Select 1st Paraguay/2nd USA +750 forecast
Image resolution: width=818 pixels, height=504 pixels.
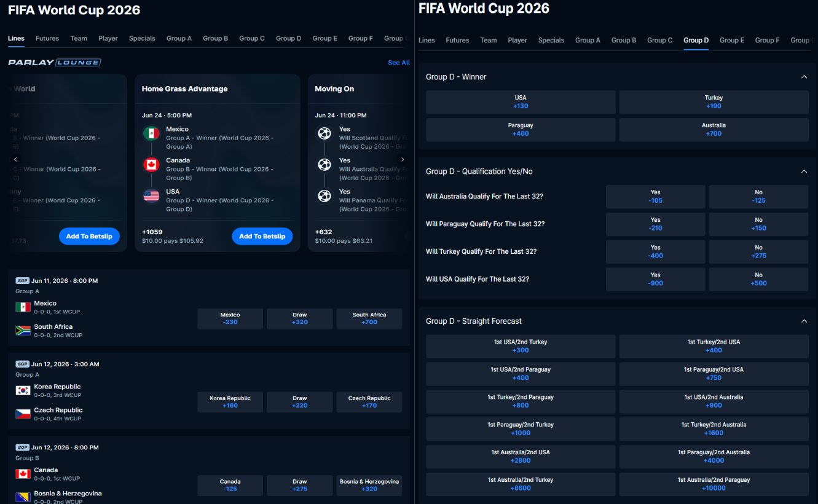point(714,374)
